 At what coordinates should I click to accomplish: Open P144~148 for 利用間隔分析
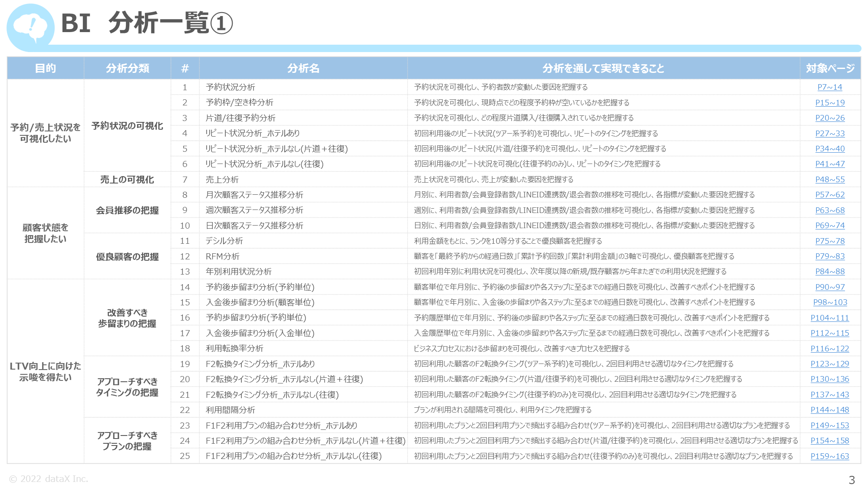pyautogui.click(x=830, y=410)
